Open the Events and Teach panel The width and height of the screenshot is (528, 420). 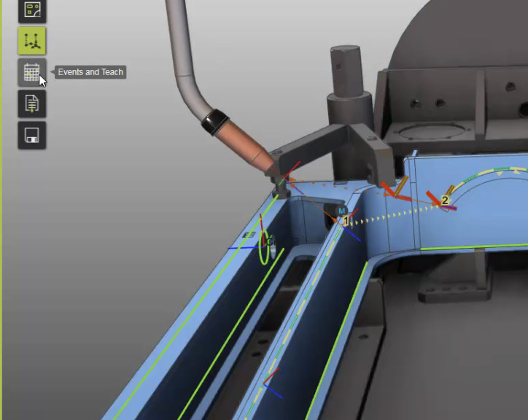[31, 72]
